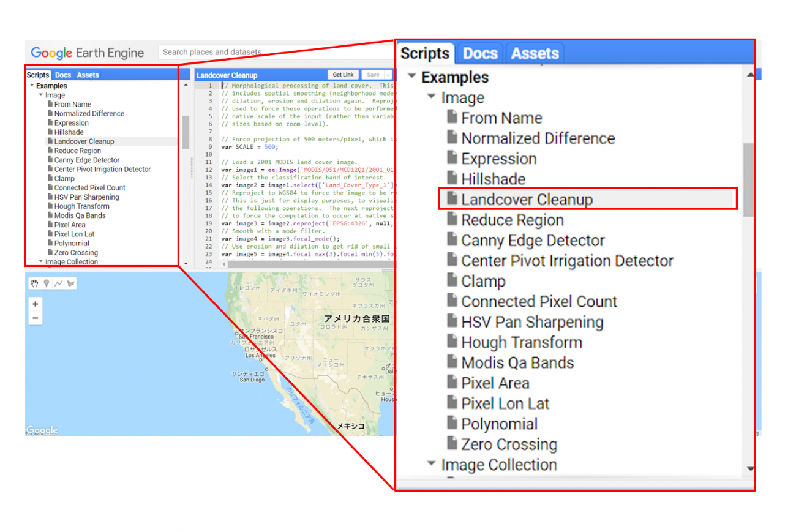Click the Clamp file icon in the enlarged inset
This screenshot has width=796, height=532.
click(452, 280)
